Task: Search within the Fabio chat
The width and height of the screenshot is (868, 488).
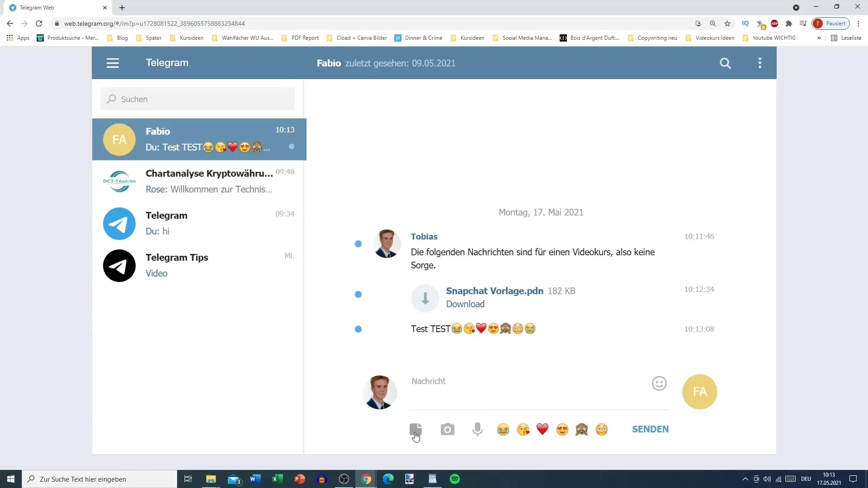Action: [725, 63]
